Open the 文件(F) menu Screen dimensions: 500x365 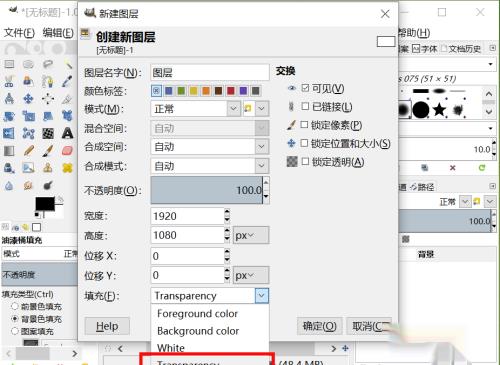19,33
